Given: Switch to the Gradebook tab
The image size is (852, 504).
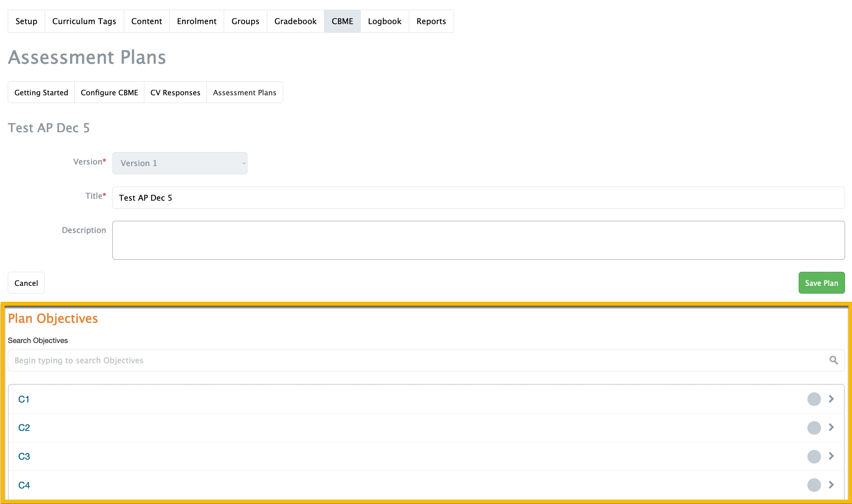Looking at the screenshot, I should click(x=295, y=21).
